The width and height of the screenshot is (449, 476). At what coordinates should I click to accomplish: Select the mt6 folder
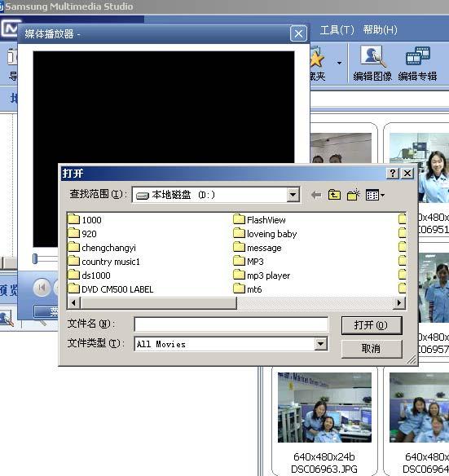(248, 289)
